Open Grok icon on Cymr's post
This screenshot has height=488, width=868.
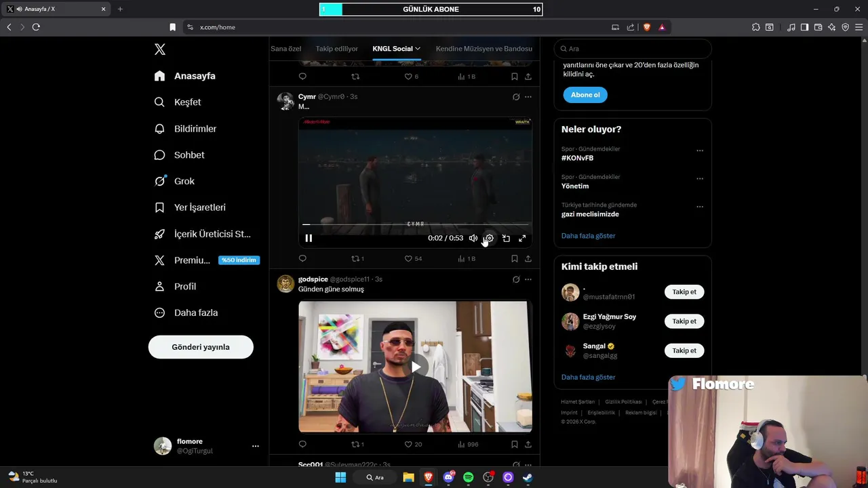pos(516,97)
